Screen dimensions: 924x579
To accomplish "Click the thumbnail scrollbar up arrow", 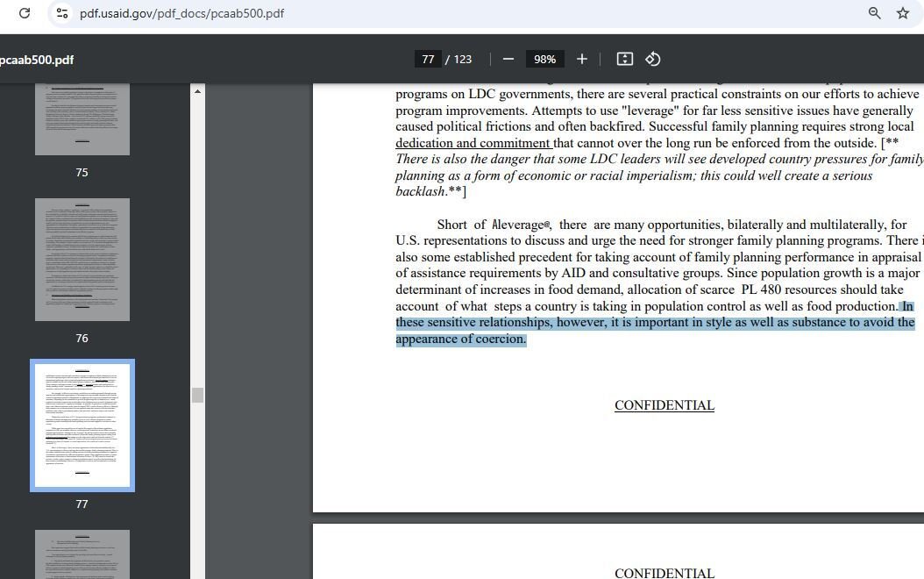I will (x=197, y=91).
